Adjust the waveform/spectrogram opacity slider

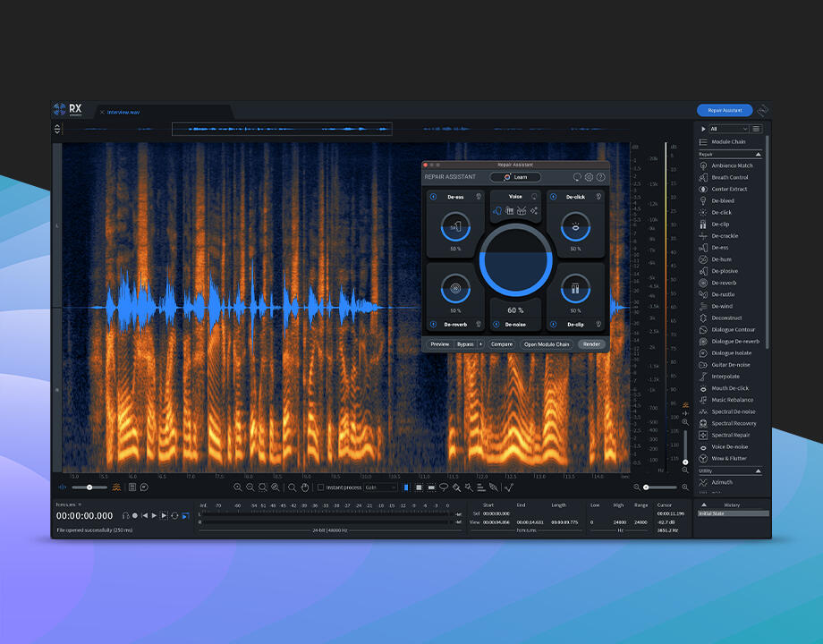tap(89, 487)
